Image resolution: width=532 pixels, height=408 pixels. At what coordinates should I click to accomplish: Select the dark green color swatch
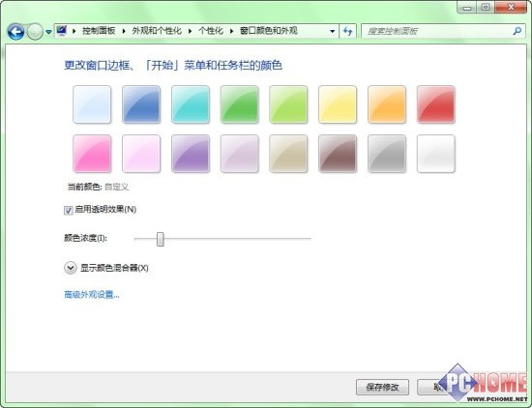(240, 104)
